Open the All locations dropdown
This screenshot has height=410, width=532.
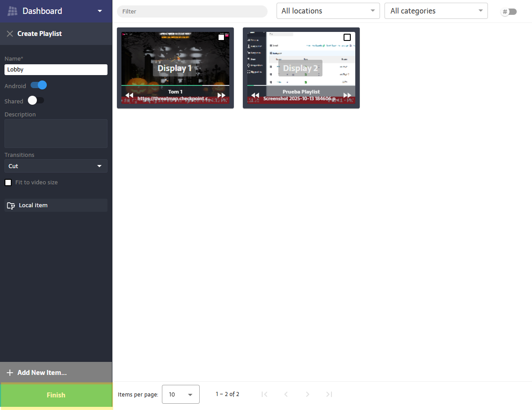click(328, 11)
